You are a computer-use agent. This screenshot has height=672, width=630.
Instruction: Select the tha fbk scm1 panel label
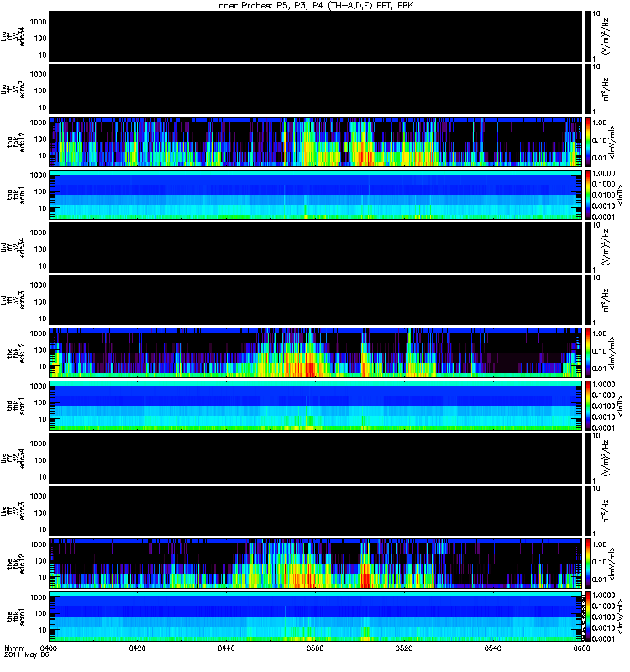[x=16, y=195]
